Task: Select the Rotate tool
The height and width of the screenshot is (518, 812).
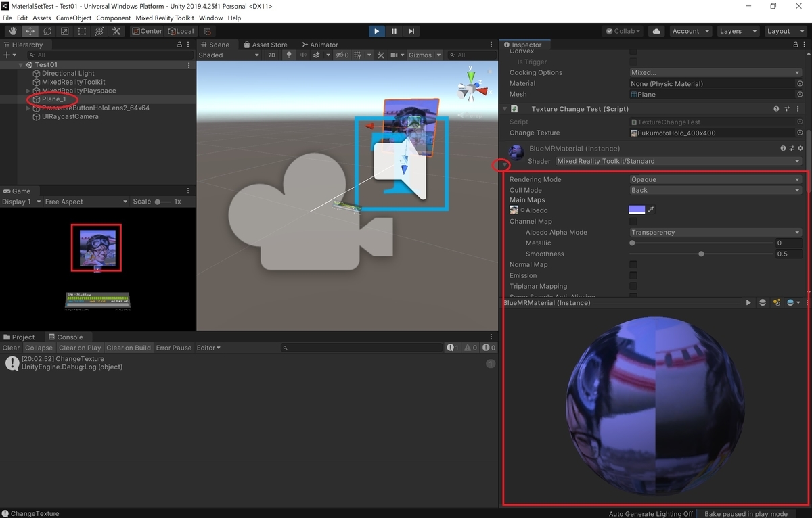Action: [x=47, y=31]
